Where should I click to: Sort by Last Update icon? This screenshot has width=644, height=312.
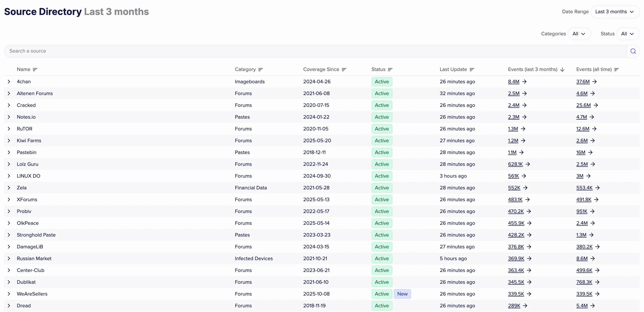pos(472,70)
